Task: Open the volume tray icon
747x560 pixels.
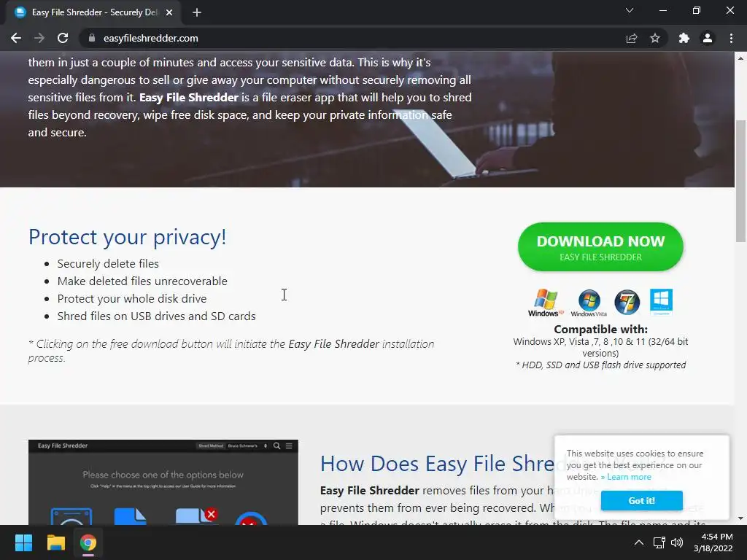Action: coord(676,542)
